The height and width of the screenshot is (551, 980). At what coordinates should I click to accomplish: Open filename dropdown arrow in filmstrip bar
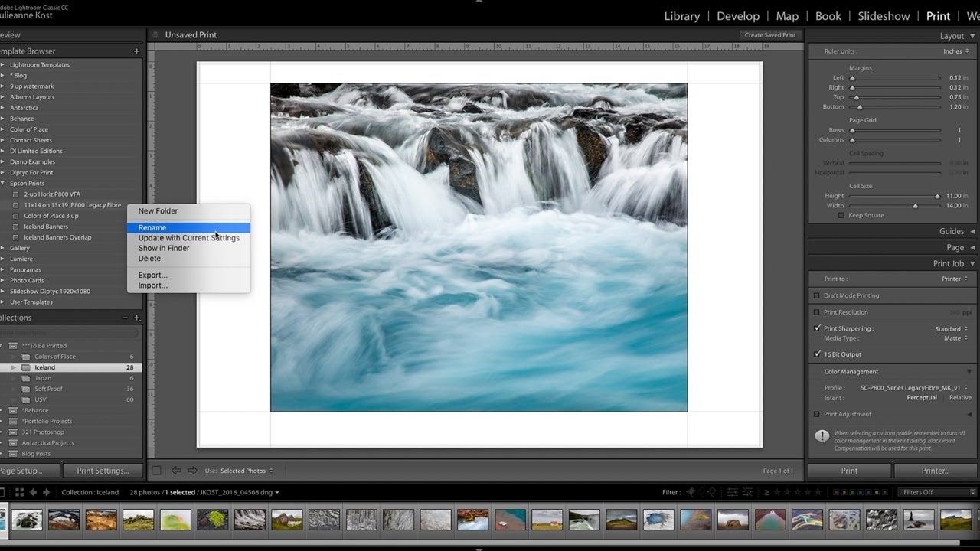coord(277,492)
